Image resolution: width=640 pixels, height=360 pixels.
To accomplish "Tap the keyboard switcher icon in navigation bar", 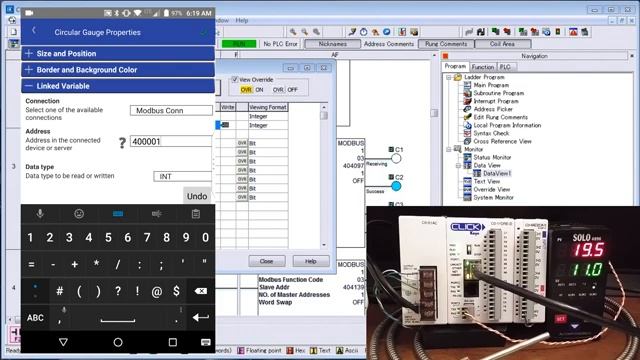I will [x=205, y=342].
